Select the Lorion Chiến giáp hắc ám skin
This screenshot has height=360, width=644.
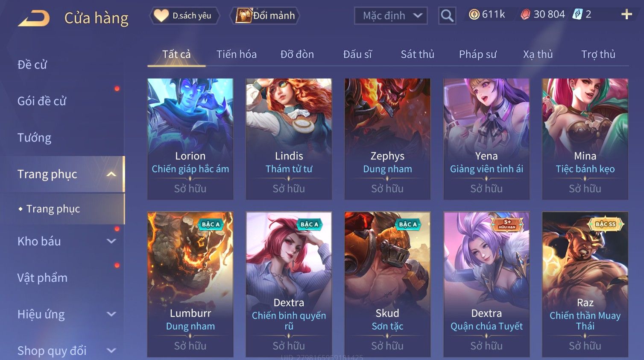click(190, 139)
